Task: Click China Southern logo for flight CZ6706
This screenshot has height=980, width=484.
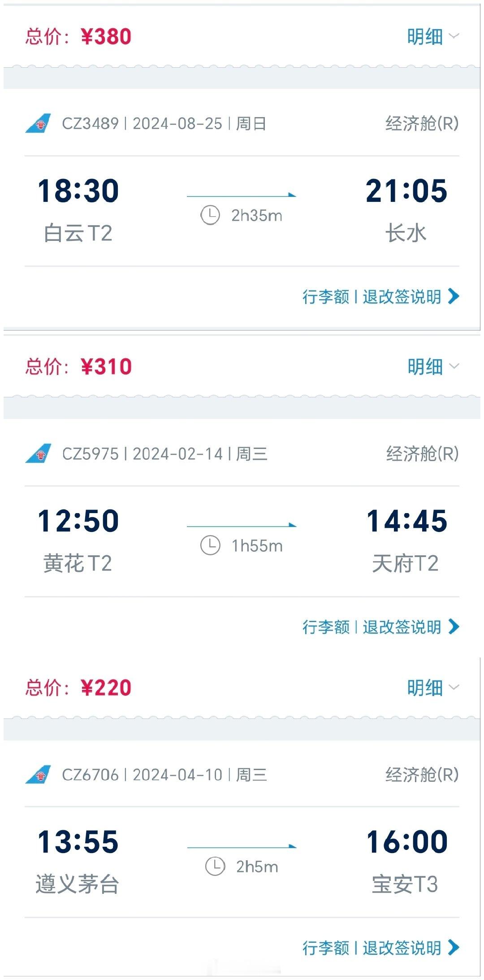Action: [x=38, y=775]
